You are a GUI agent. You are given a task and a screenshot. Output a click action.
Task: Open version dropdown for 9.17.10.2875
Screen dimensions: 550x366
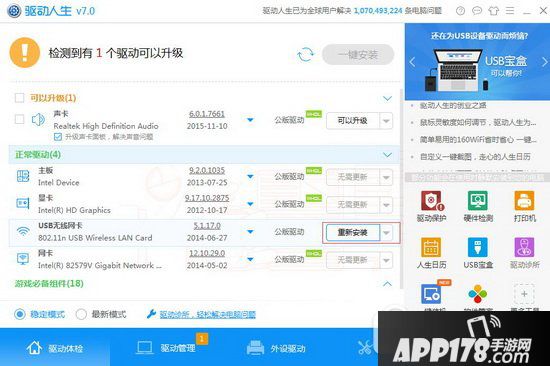[250, 204]
